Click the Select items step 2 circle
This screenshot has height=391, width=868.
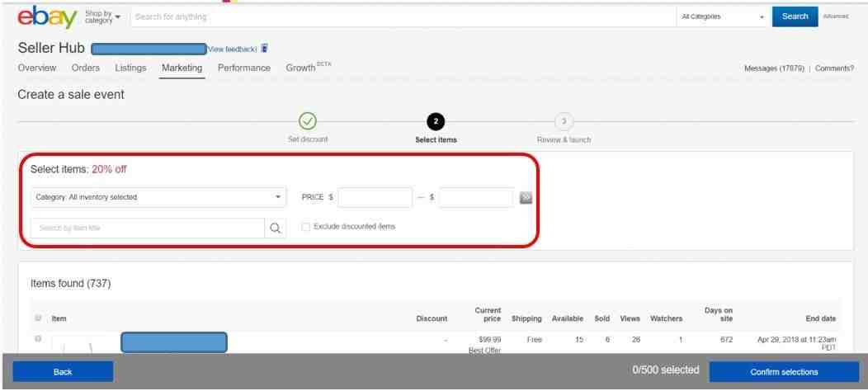(436, 120)
